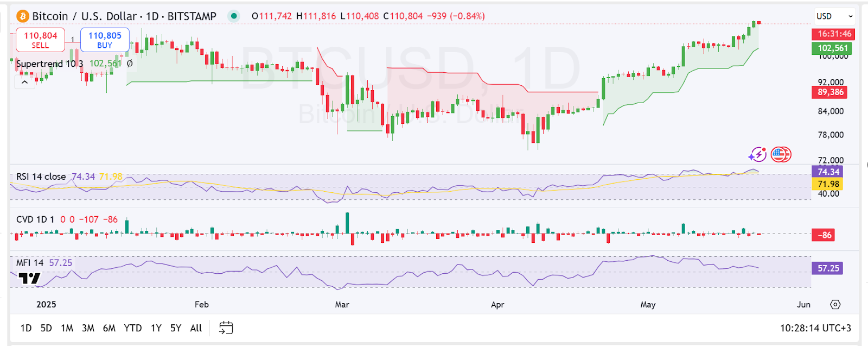868x346 pixels.
Task: Select the 5Y time range
Action: (176, 328)
